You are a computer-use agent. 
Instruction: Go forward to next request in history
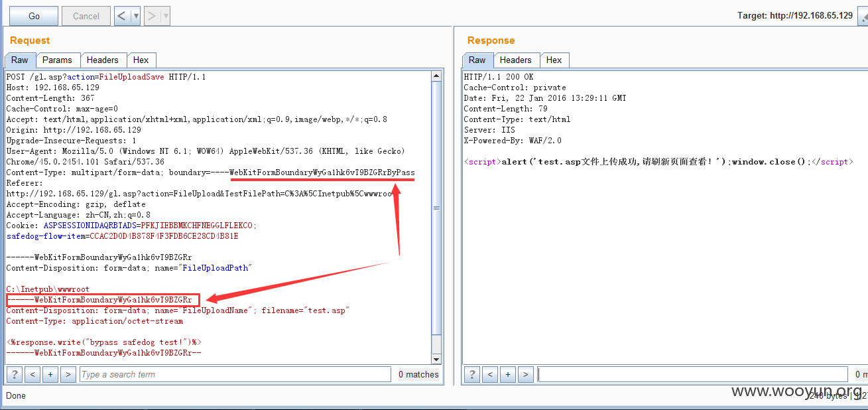point(152,16)
